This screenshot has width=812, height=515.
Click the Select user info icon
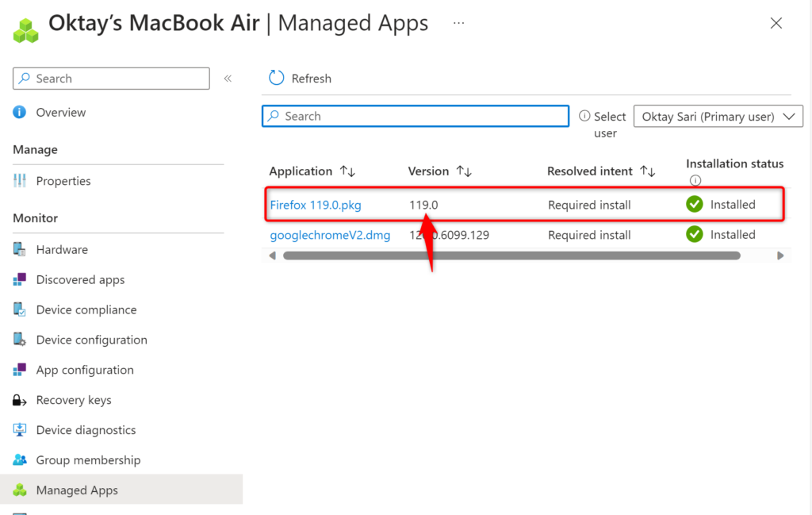click(x=584, y=116)
